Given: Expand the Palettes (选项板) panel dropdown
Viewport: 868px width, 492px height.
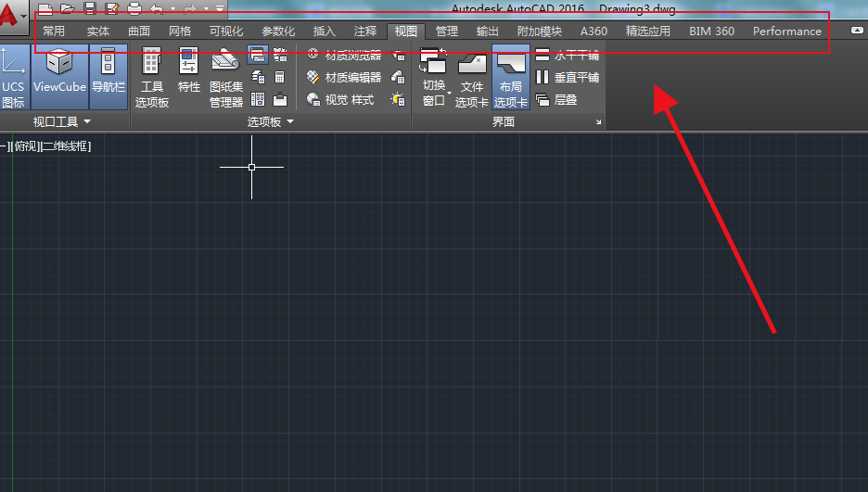Looking at the screenshot, I should click(x=271, y=121).
